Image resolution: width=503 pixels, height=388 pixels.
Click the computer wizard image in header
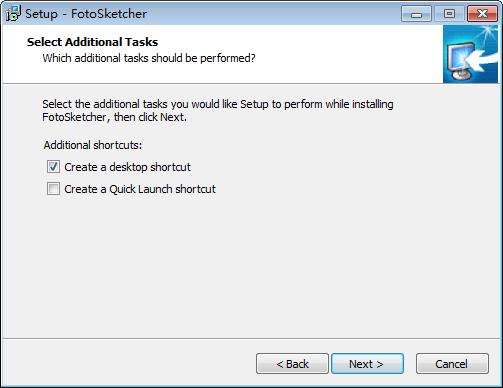pos(470,54)
